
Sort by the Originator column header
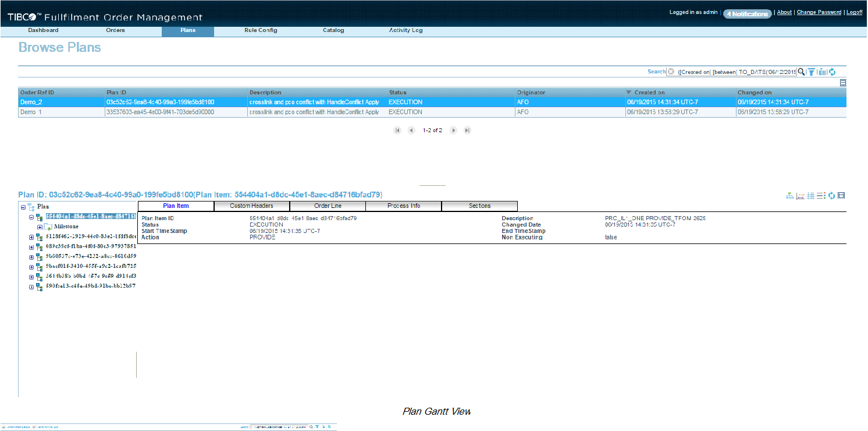coord(570,93)
